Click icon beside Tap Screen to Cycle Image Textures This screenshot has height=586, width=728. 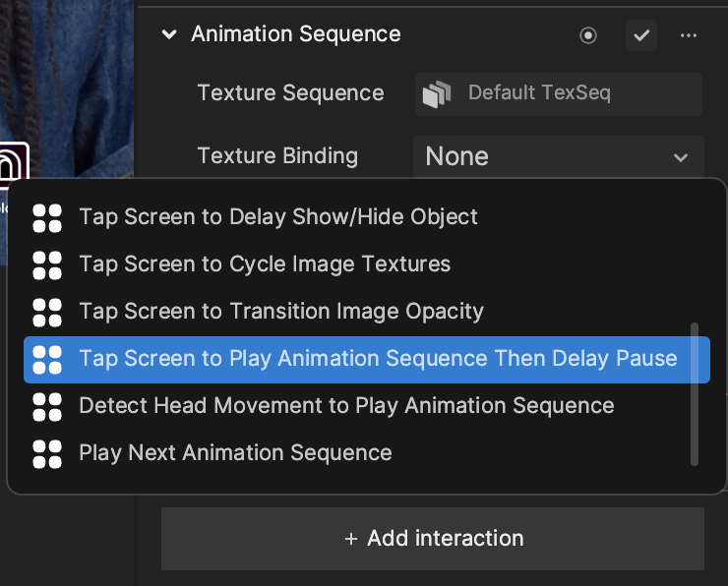(47, 265)
